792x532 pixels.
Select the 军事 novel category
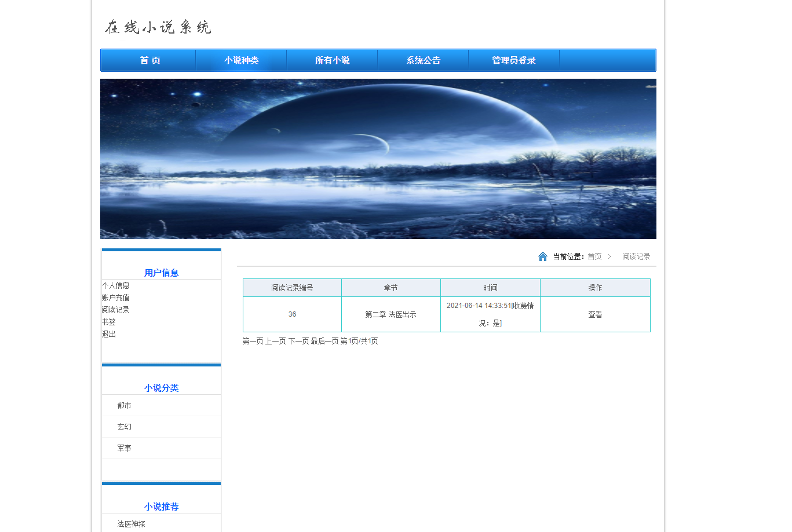coord(123,447)
